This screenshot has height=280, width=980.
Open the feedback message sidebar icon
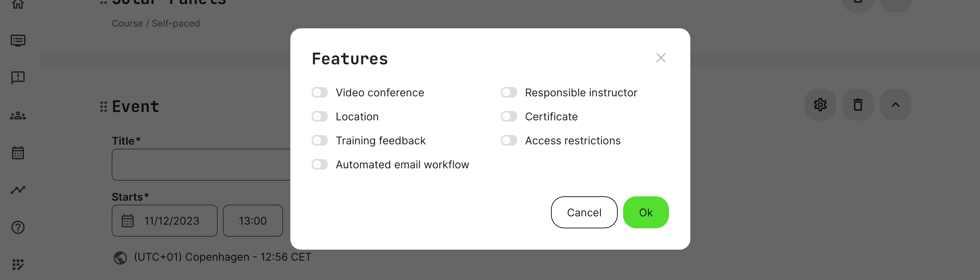pos(18,78)
